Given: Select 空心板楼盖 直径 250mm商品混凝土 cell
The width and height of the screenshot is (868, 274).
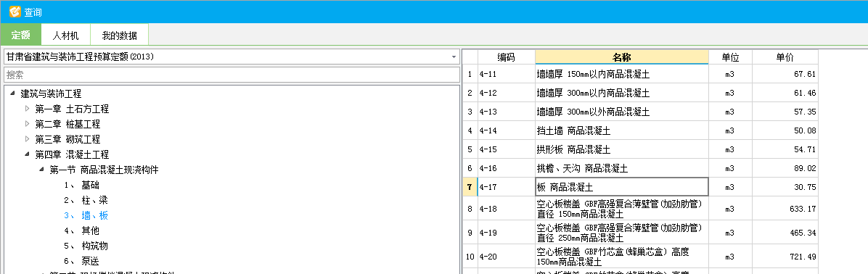Looking at the screenshot, I should (x=622, y=232).
